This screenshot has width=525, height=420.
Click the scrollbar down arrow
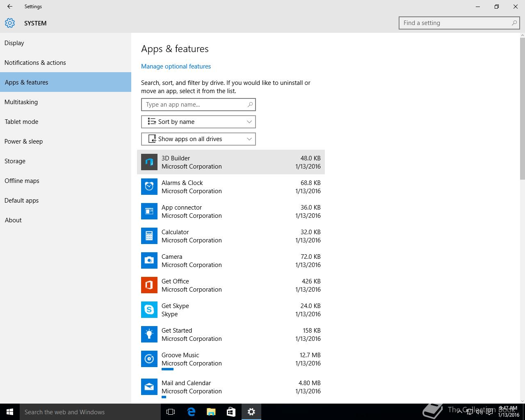522,401
